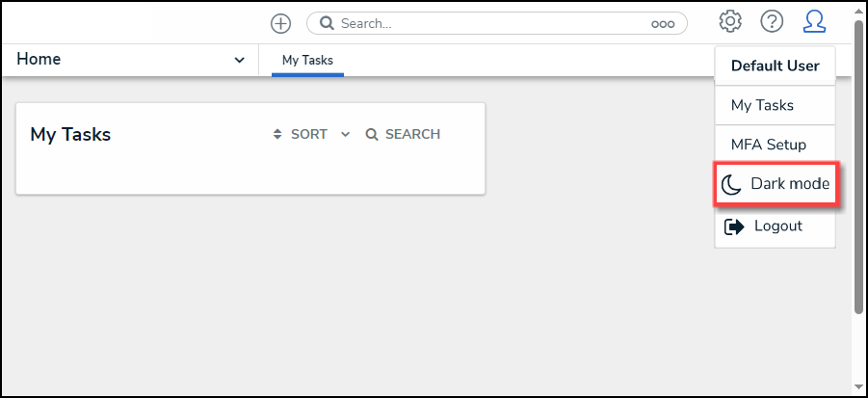Click the plus create icon
Screen dimensions: 868x398
[x=280, y=23]
